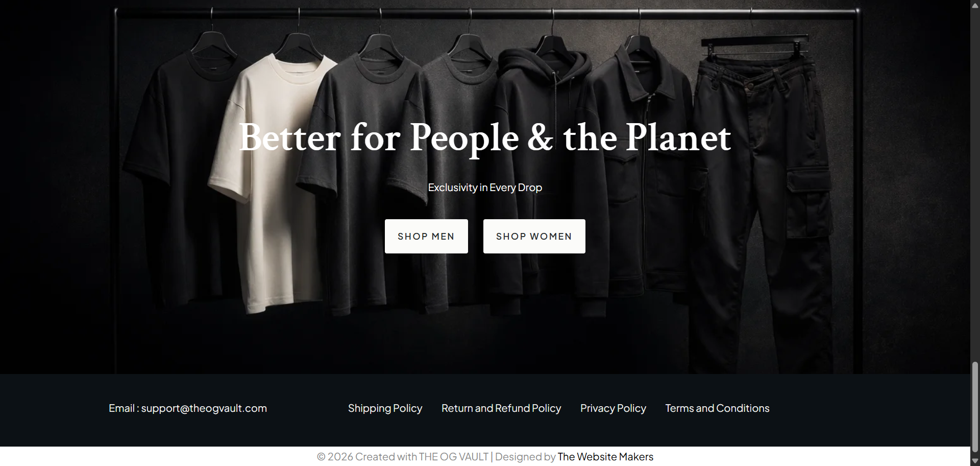Open the SHOP WOMEN collection
Viewport: 980px width, 466px height.
click(534, 236)
